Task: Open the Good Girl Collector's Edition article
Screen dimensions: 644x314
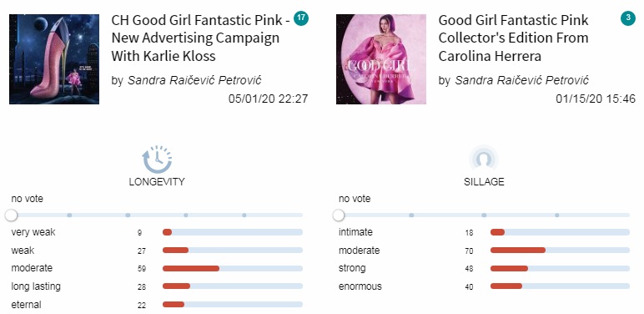Action: (513, 38)
